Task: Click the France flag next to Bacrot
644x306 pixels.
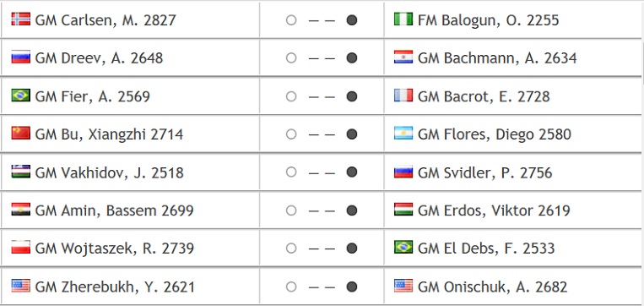Action: click(x=403, y=96)
